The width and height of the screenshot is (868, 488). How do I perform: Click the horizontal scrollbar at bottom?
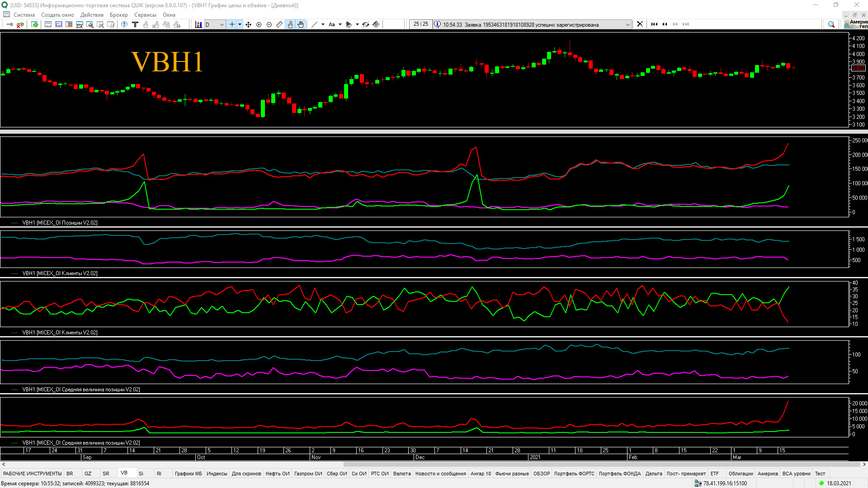601,464
